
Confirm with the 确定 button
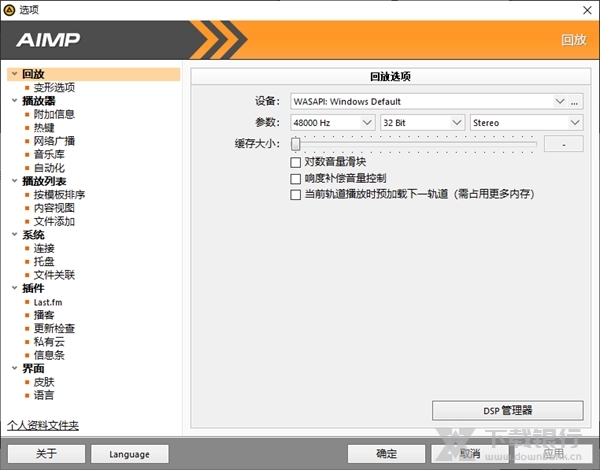click(386, 454)
